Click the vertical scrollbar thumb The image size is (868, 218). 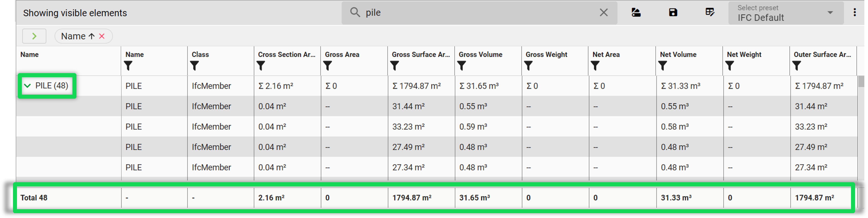point(861,81)
